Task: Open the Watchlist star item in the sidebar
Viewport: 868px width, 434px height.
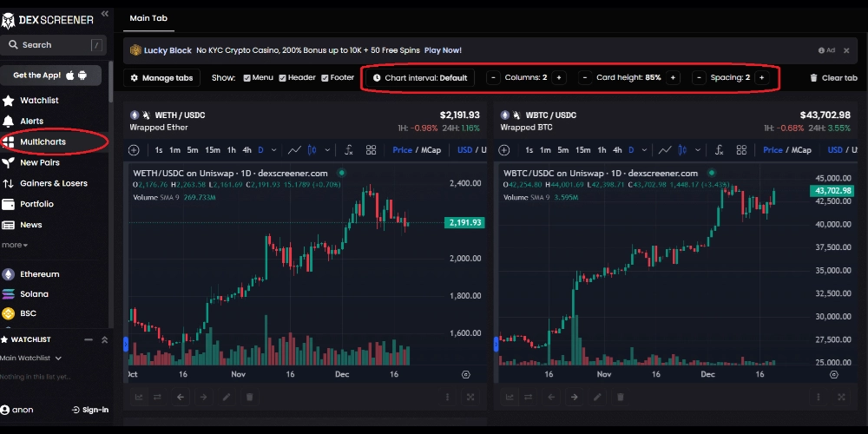Action: 30,100
